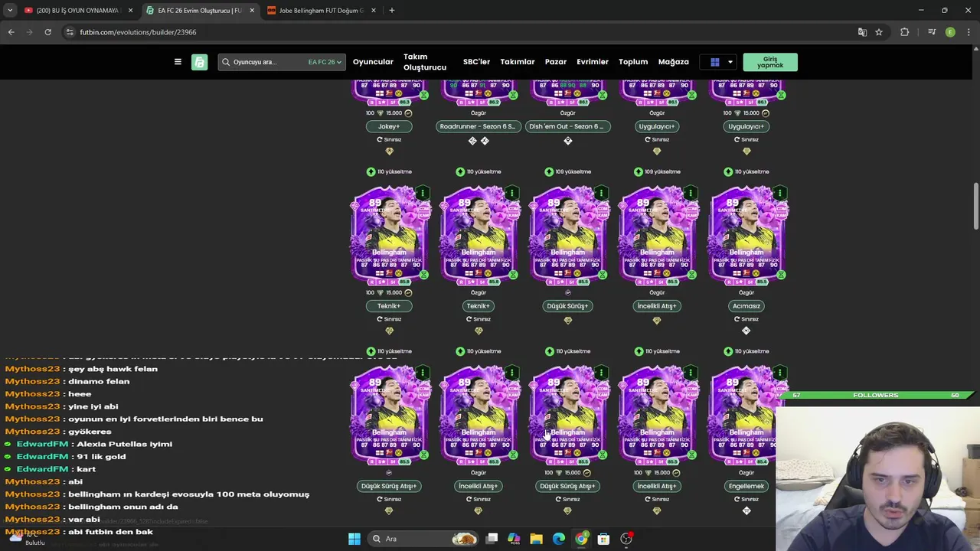Open the Toplum menu
The width and height of the screenshot is (980, 551).
point(633,62)
